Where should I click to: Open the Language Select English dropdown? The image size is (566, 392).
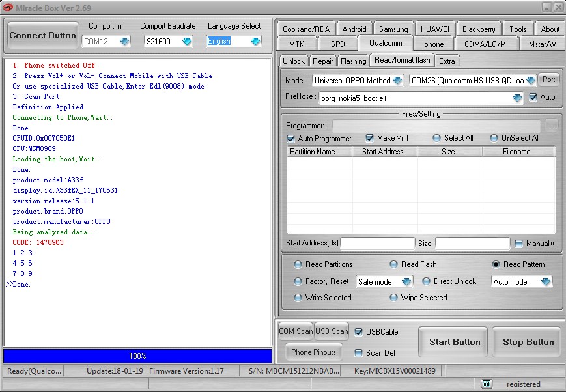(x=255, y=41)
